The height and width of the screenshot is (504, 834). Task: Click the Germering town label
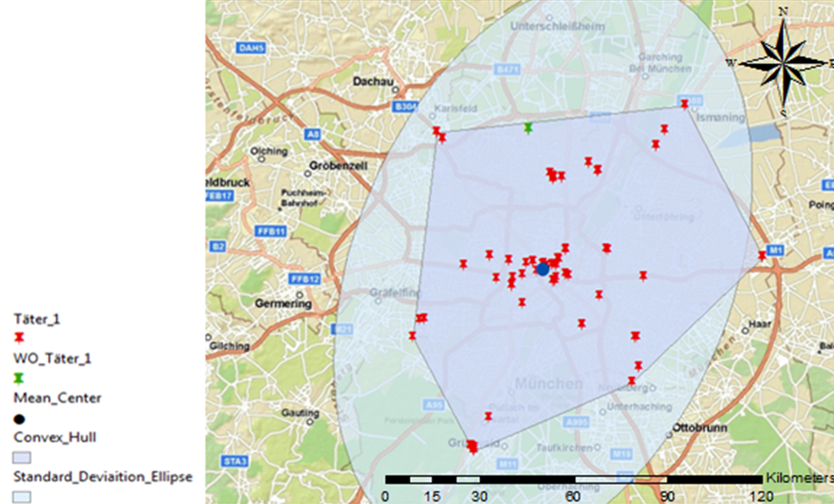(283, 304)
